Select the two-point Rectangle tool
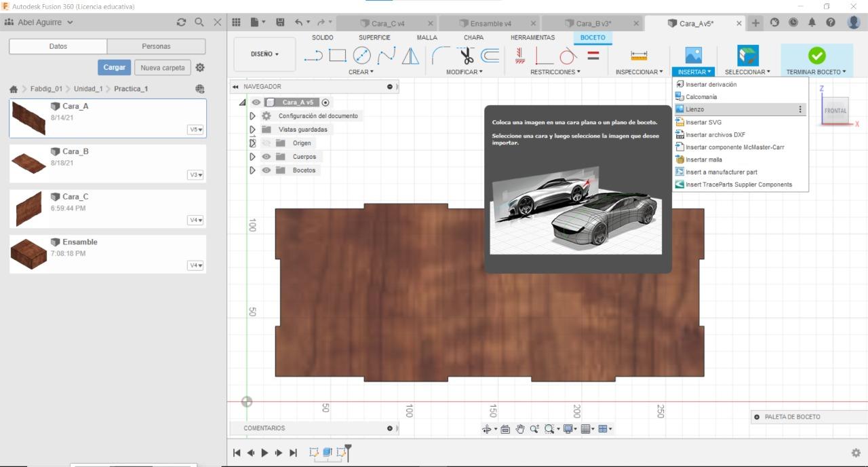This screenshot has height=467, width=868. click(x=338, y=56)
